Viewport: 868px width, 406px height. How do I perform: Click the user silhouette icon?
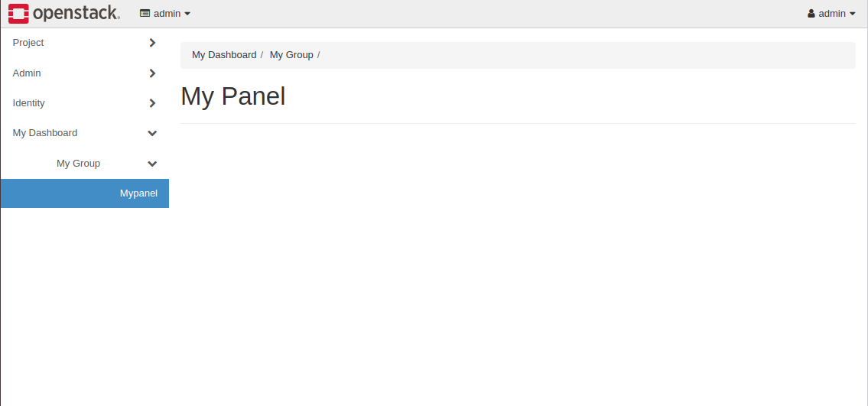click(x=811, y=14)
